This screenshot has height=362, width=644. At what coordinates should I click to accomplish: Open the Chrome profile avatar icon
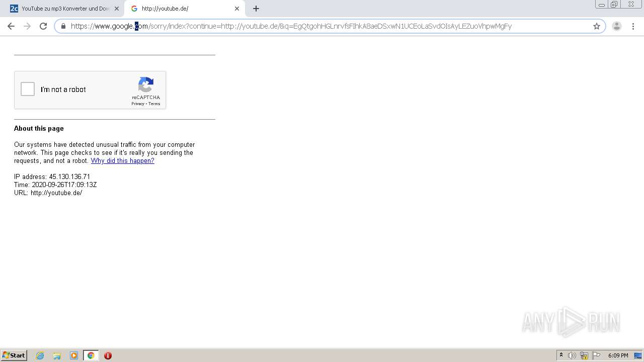click(616, 26)
